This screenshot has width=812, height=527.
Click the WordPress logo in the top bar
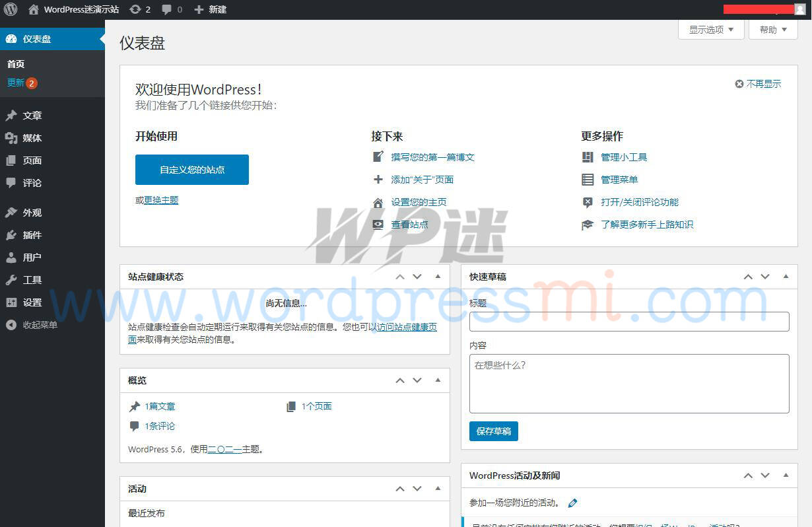pyautogui.click(x=11, y=9)
